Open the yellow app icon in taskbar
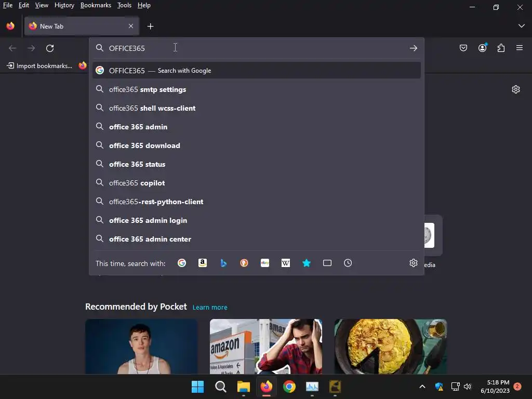Image resolution: width=532 pixels, height=399 pixels. tap(335, 387)
